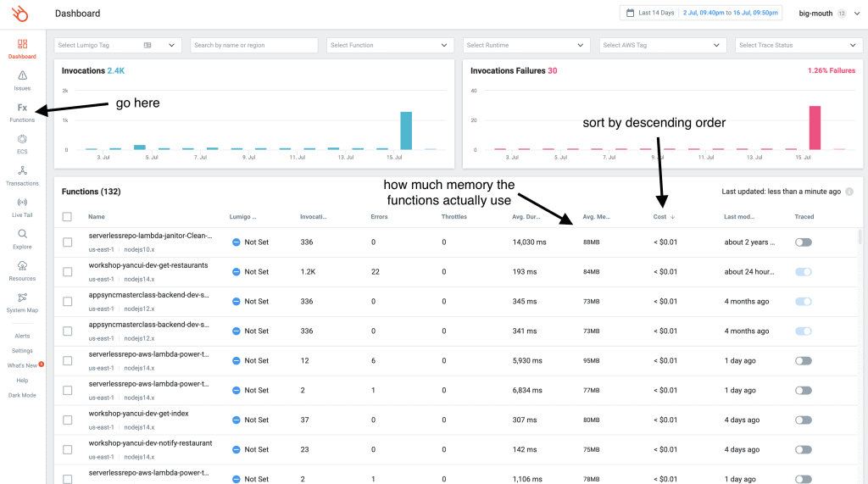Open the Select Runtime dropdown

(x=524, y=45)
